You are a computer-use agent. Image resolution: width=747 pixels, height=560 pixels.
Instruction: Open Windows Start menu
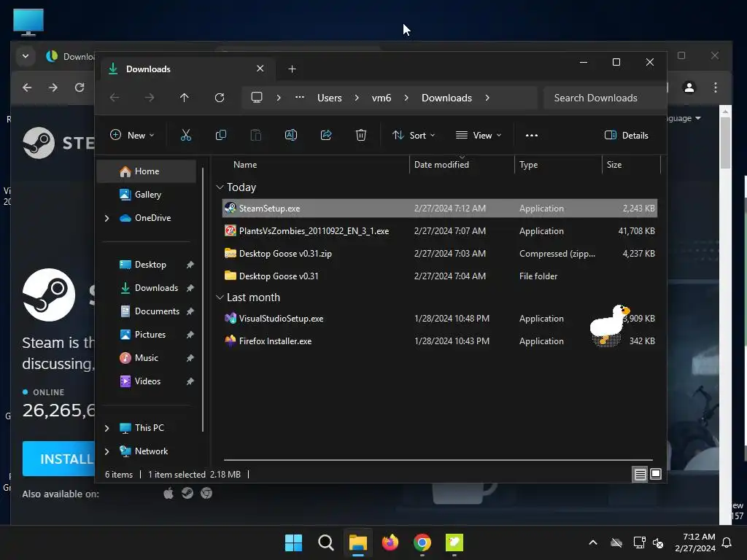[x=293, y=542]
